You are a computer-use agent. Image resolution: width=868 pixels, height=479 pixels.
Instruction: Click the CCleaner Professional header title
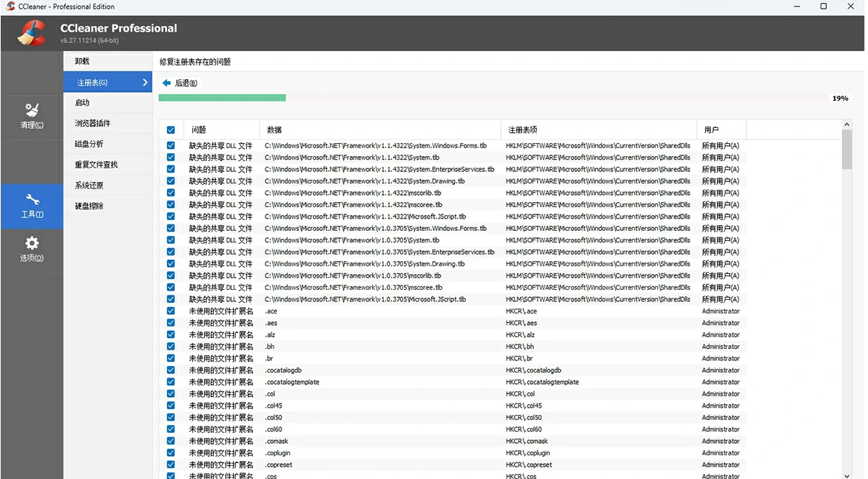tap(119, 28)
